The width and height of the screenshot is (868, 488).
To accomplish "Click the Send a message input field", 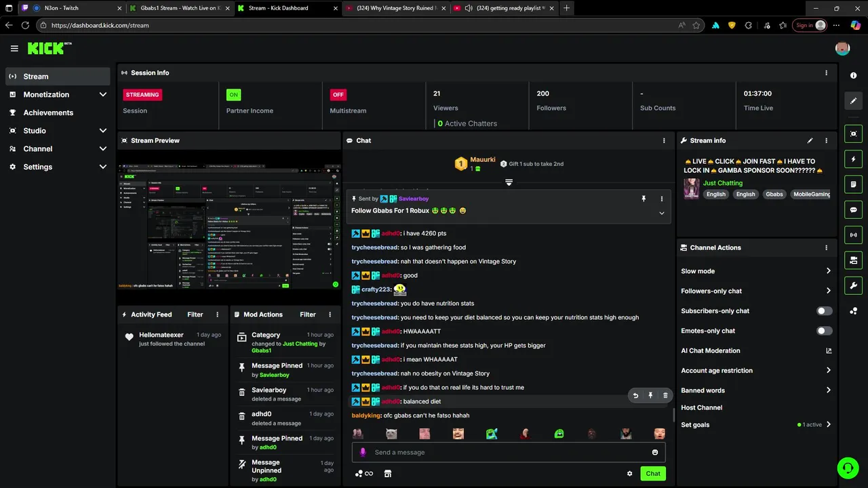I will 509,452.
